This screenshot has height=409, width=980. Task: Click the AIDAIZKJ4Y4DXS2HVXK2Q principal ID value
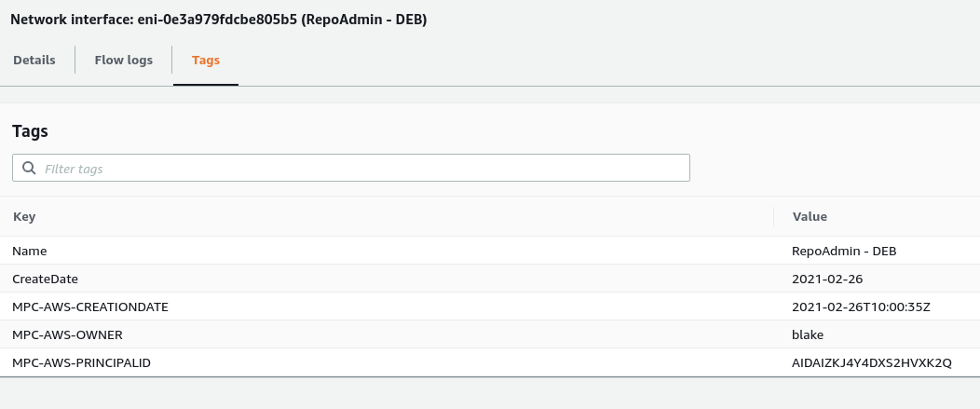[x=871, y=362]
